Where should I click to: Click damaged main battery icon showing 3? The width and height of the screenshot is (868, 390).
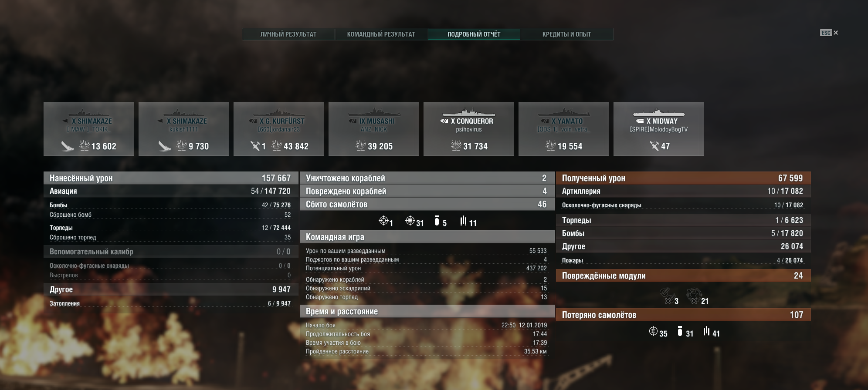[665, 296]
